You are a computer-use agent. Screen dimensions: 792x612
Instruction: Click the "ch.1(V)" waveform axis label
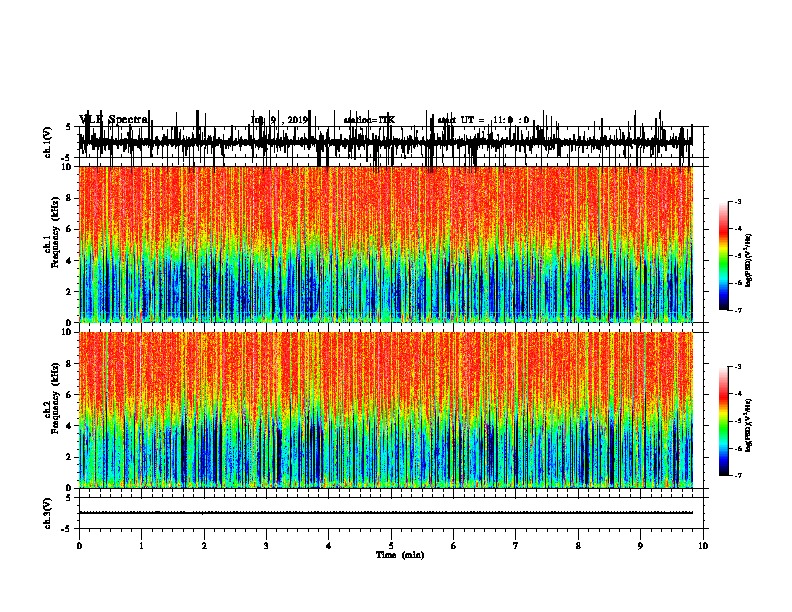pyautogui.click(x=48, y=142)
